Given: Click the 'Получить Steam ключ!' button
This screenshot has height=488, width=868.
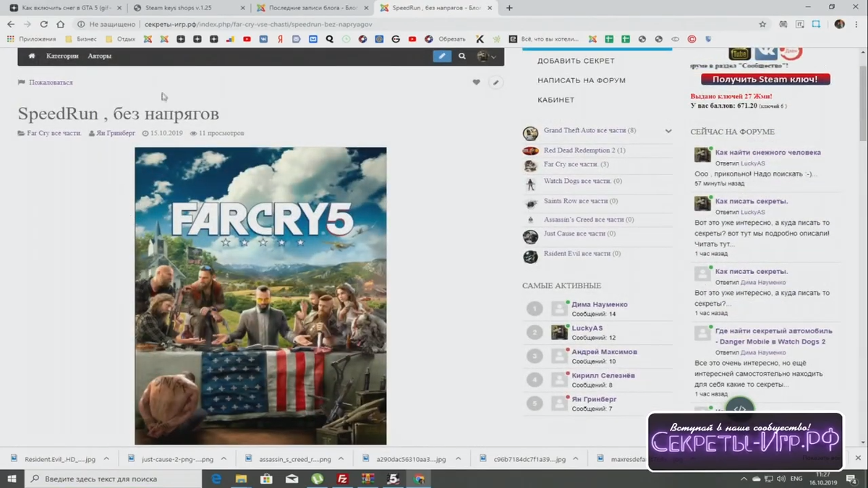Looking at the screenshot, I should (765, 80).
